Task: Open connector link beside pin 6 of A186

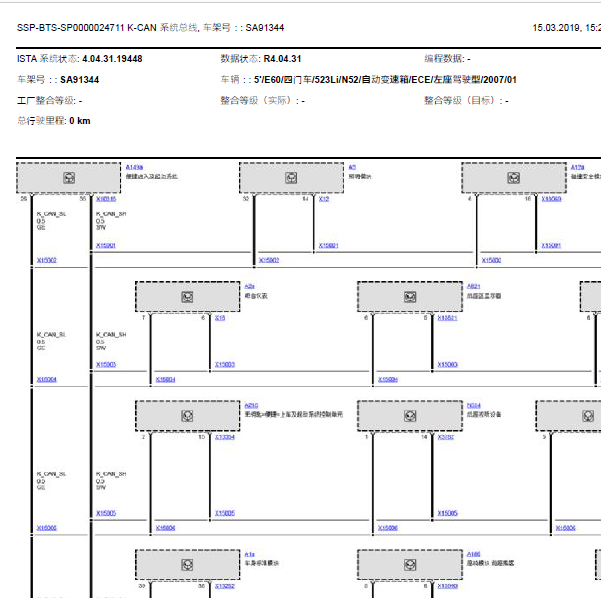Action: (x=447, y=586)
